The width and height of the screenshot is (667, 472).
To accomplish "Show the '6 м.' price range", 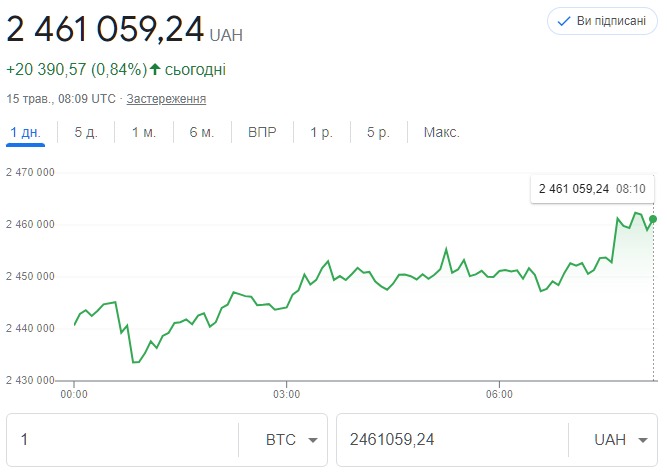I will (201, 133).
